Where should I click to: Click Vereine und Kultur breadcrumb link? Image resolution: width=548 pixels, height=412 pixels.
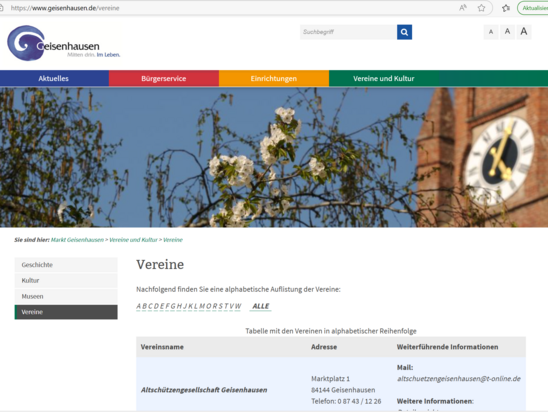click(x=133, y=240)
